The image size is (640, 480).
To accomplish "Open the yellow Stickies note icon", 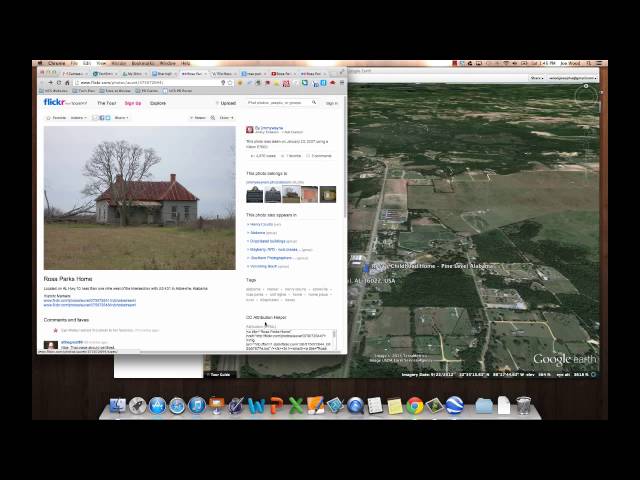I will (395, 406).
